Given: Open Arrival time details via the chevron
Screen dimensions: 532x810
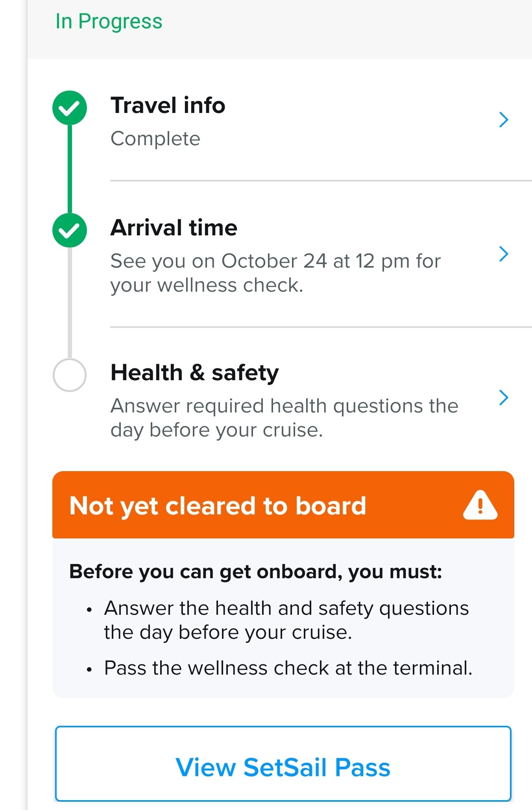Looking at the screenshot, I should 504,254.
